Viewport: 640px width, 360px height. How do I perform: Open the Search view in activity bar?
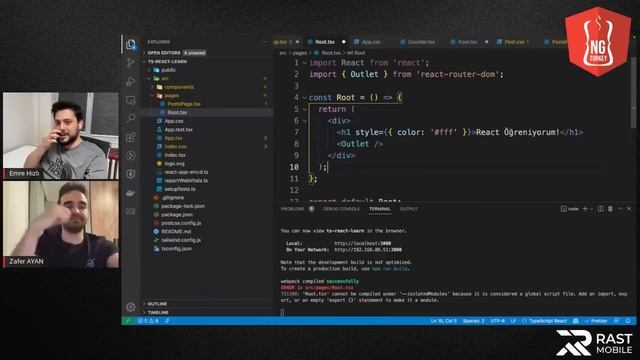[x=131, y=118]
